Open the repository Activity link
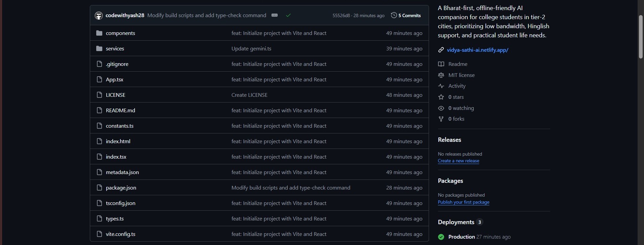Image resolution: width=644 pixels, height=245 pixels. 457,86
